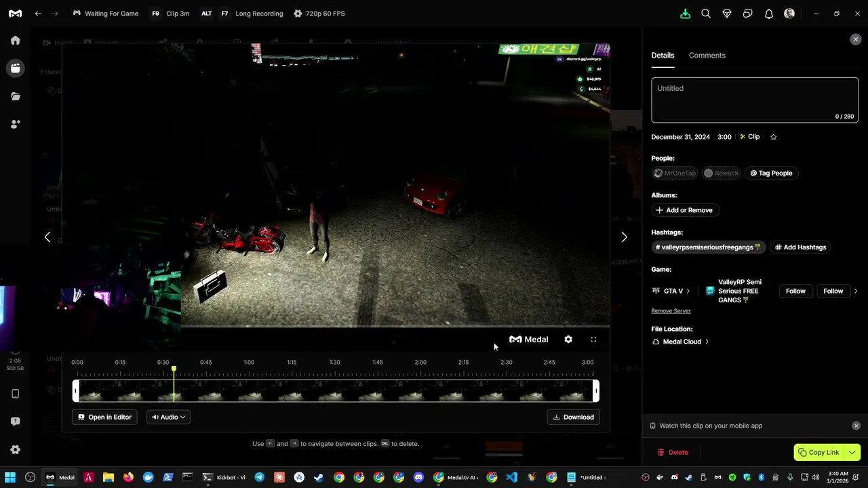Go to the previous clip arrow
Screen dimensions: 868x488
coord(47,237)
